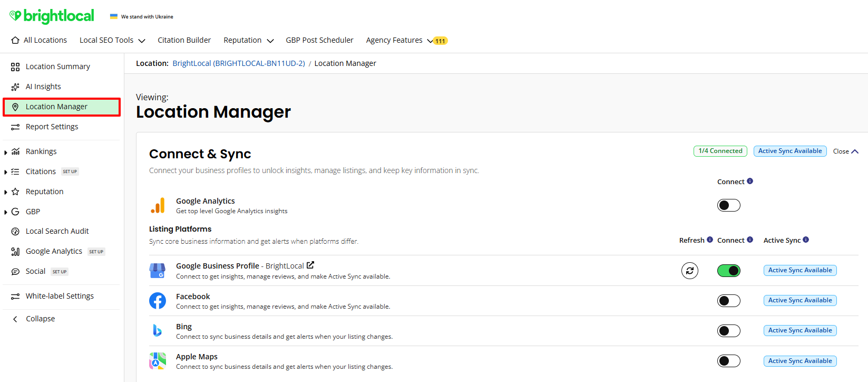Click the AI Insights sparkle icon
Viewport: 868px width, 382px height.
click(15, 87)
